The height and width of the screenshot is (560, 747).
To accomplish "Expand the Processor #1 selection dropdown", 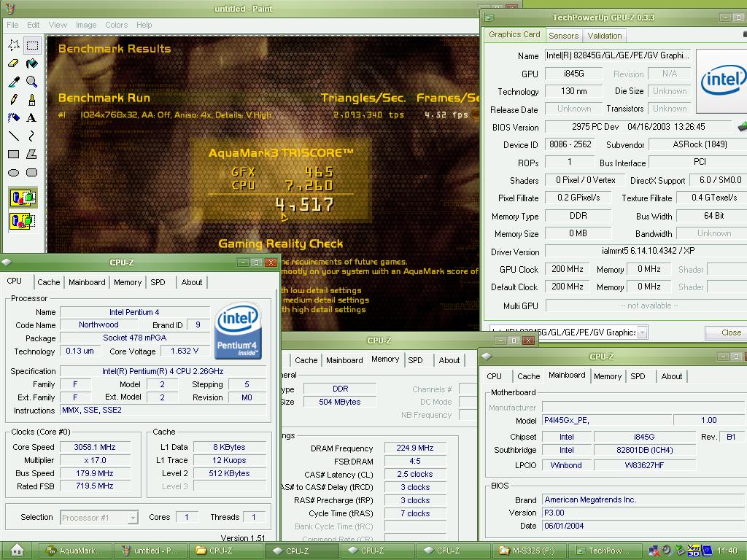I will tap(133, 517).
